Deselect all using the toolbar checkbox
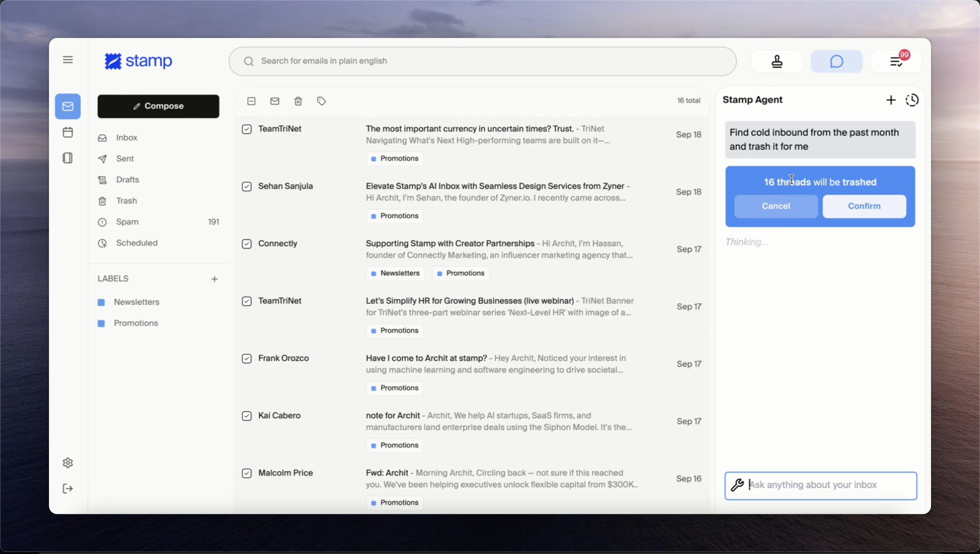 251,101
